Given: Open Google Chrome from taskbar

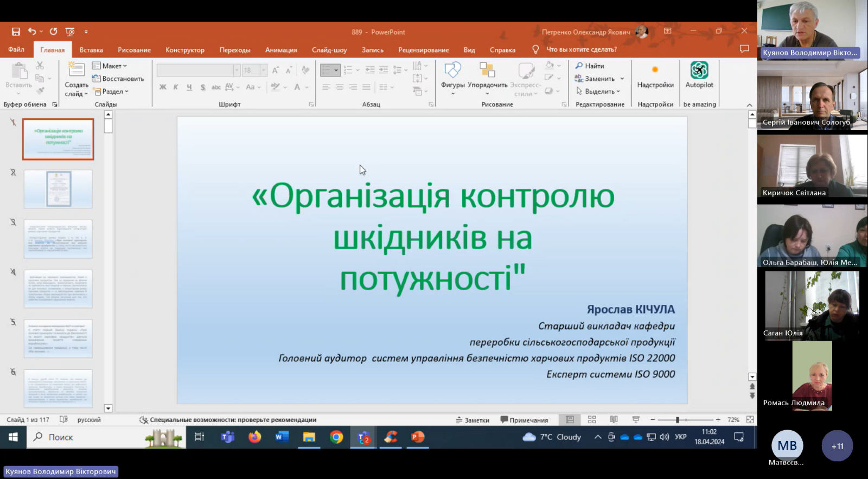Looking at the screenshot, I should [x=336, y=437].
